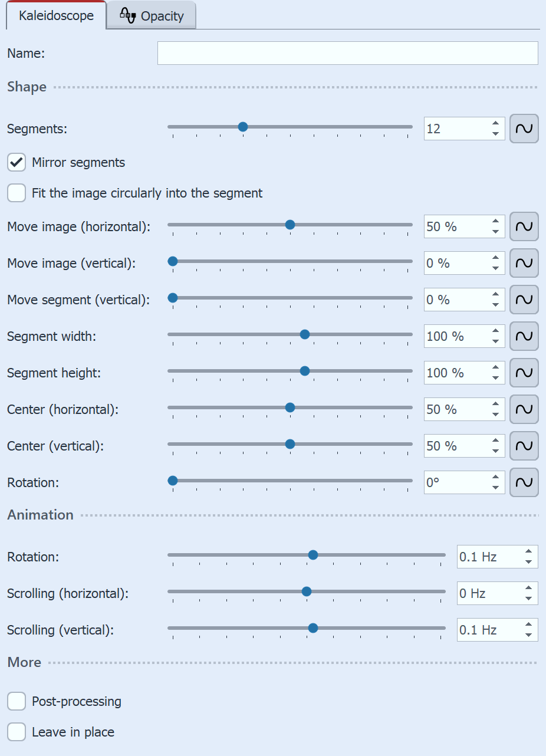Click the sine wave icon for Segment height
546x756 pixels.
tap(524, 373)
